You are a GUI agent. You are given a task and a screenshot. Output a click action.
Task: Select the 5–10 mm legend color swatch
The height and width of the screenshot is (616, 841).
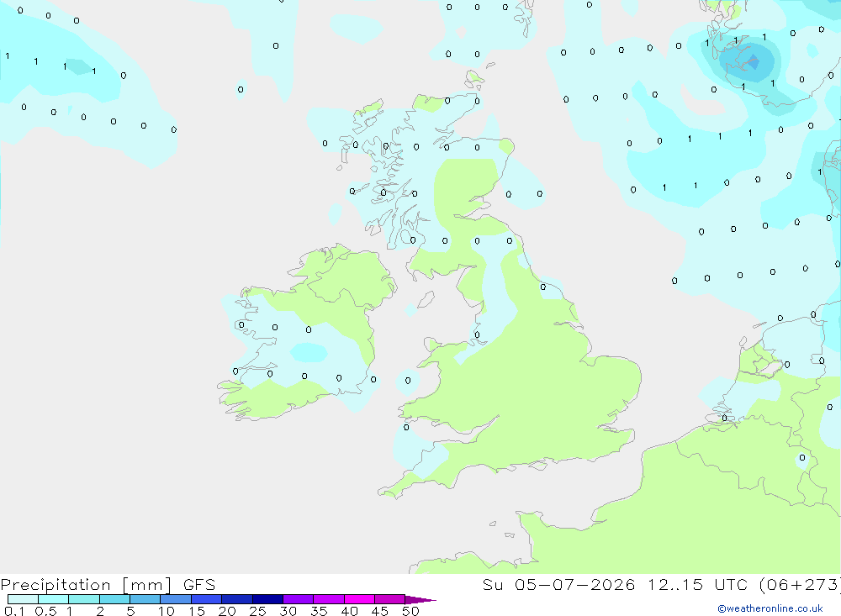(x=145, y=599)
